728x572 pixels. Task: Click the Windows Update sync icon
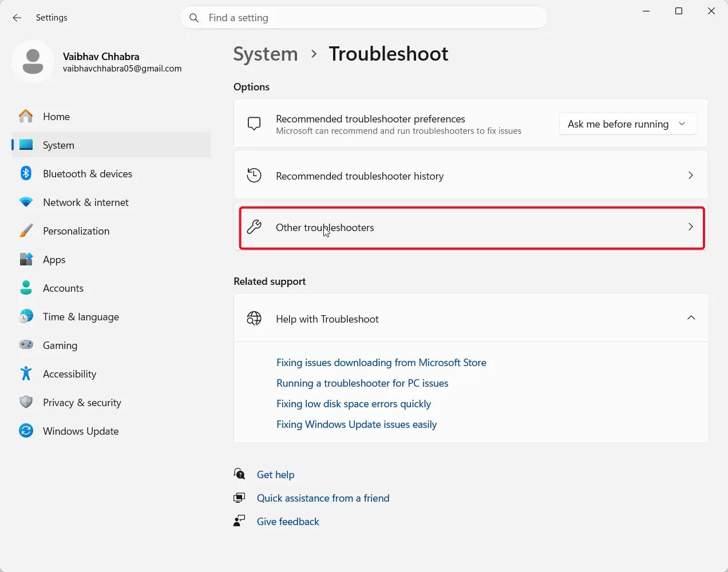26,431
